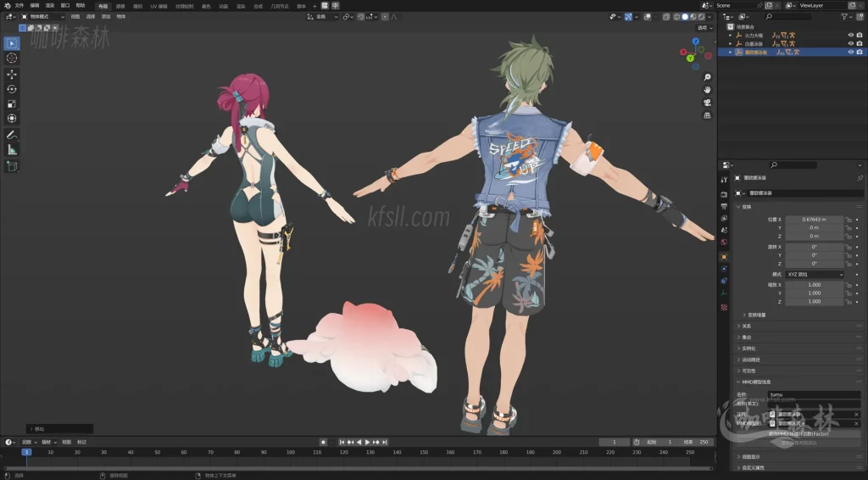
Task: Disable 火力大喵 in renders camera icon
Action: pyautogui.click(x=860, y=35)
